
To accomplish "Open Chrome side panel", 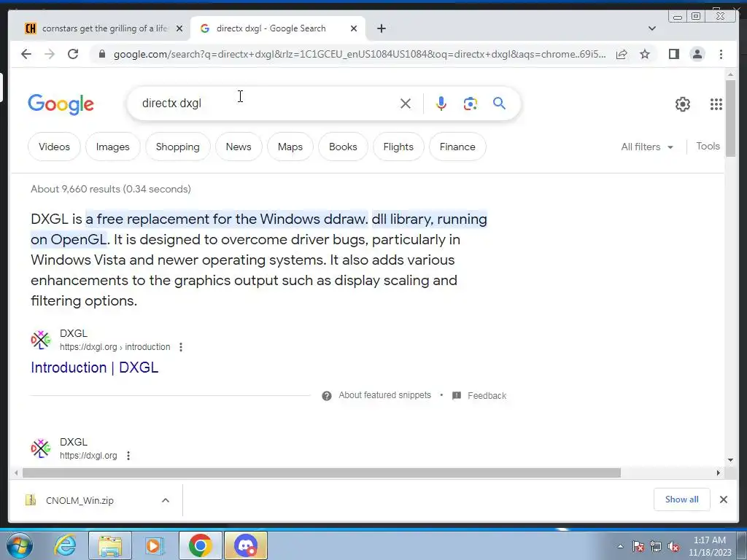I will point(673,54).
